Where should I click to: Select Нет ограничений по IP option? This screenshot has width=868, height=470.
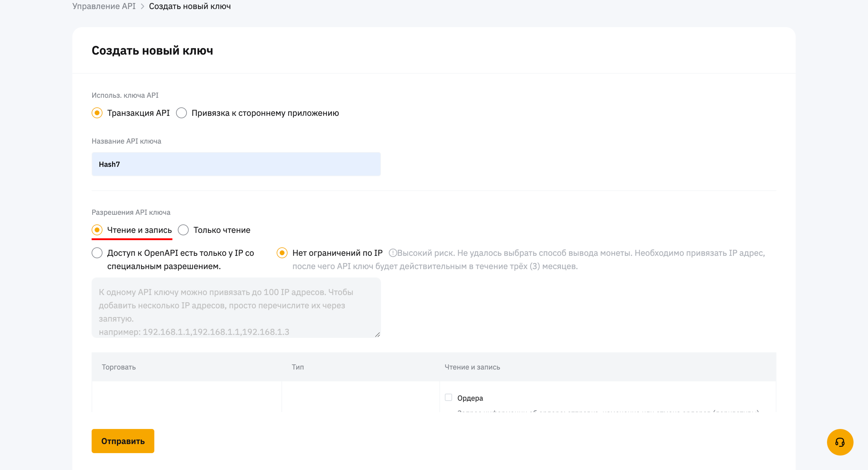tap(282, 253)
